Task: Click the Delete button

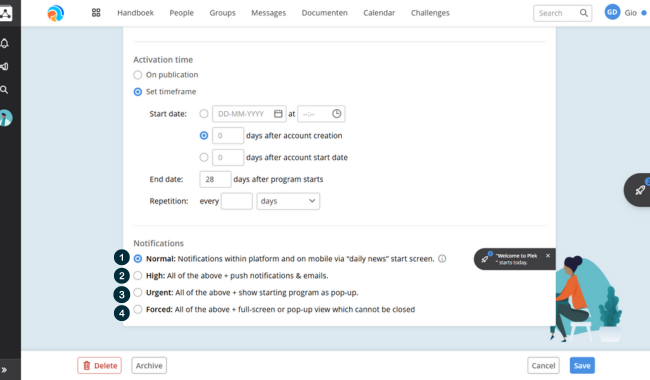Action: (99, 365)
